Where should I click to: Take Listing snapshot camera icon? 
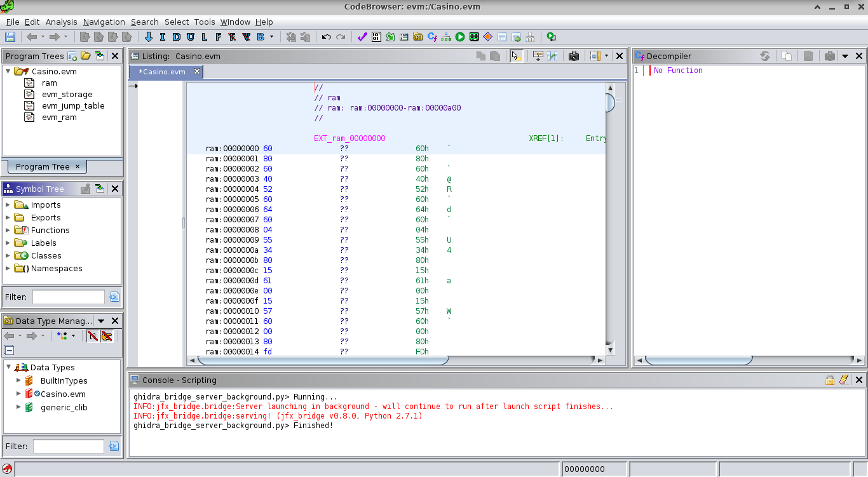[x=574, y=56]
